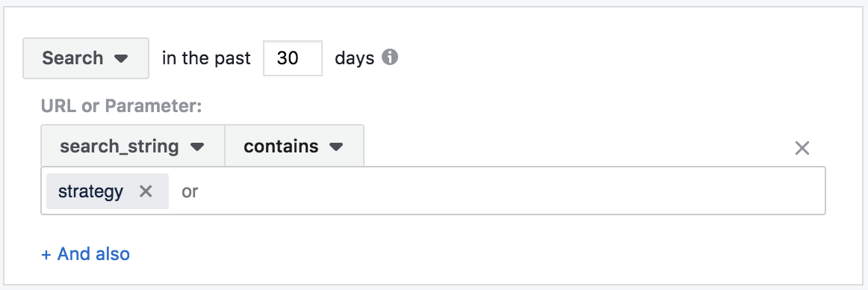868x290 pixels.
Task: Click the Search dropdown caret arrow
Action: click(x=121, y=58)
